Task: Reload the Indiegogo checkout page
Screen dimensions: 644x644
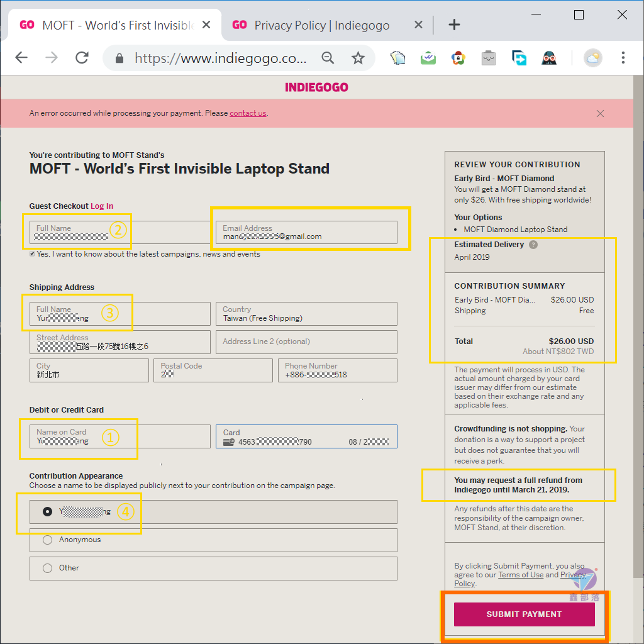Action: (82, 58)
